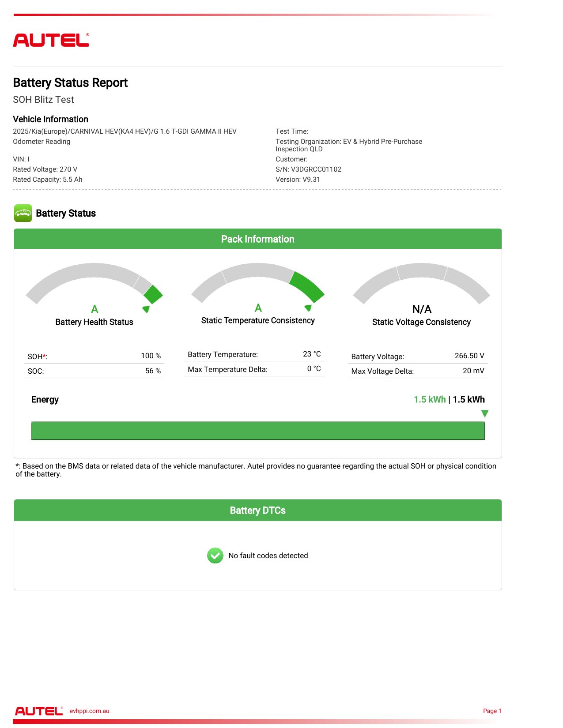
Task: Click the SOH Blitz Test subtitle
Action: pos(43,100)
